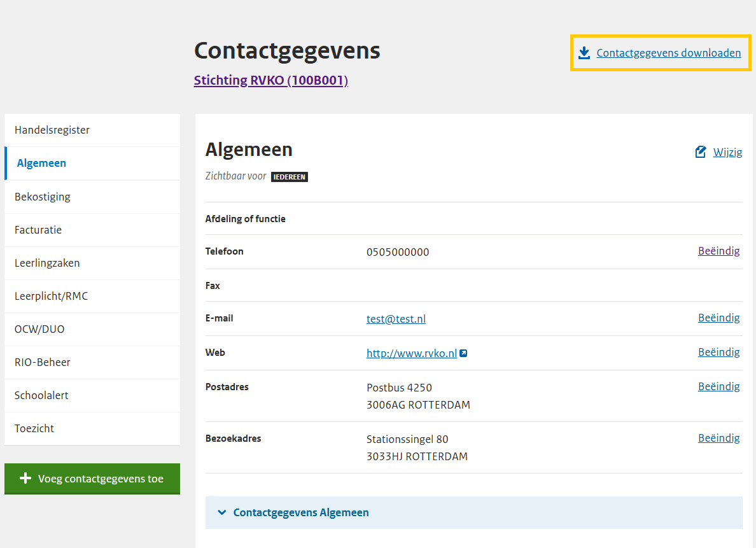The width and height of the screenshot is (756, 548).
Task: Open the external link icon next to www.rvko.nl
Action: [463, 352]
